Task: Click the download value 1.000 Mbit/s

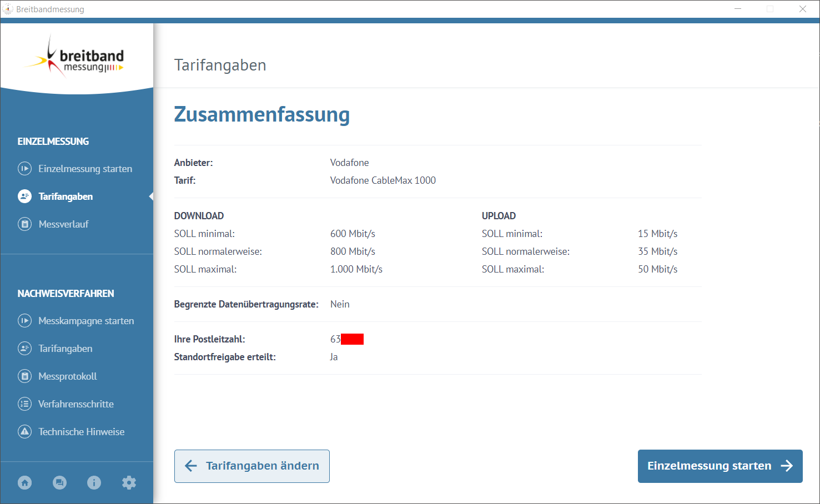Action: [x=356, y=269]
